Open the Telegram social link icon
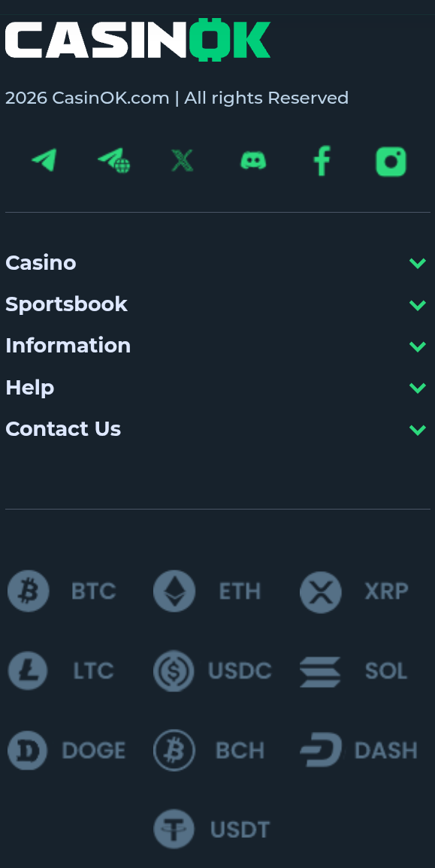This screenshot has height=868, width=435. pyautogui.click(x=44, y=161)
